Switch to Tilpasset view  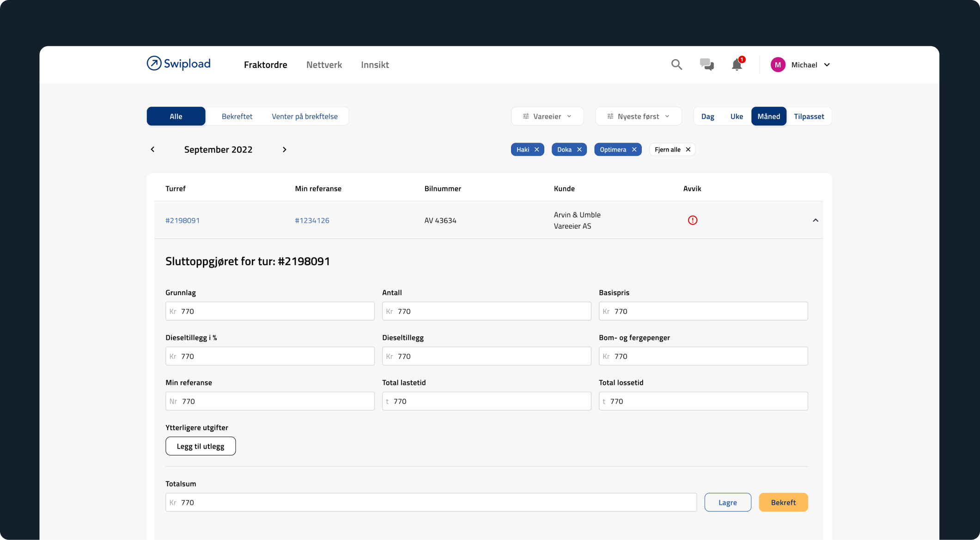[809, 116]
